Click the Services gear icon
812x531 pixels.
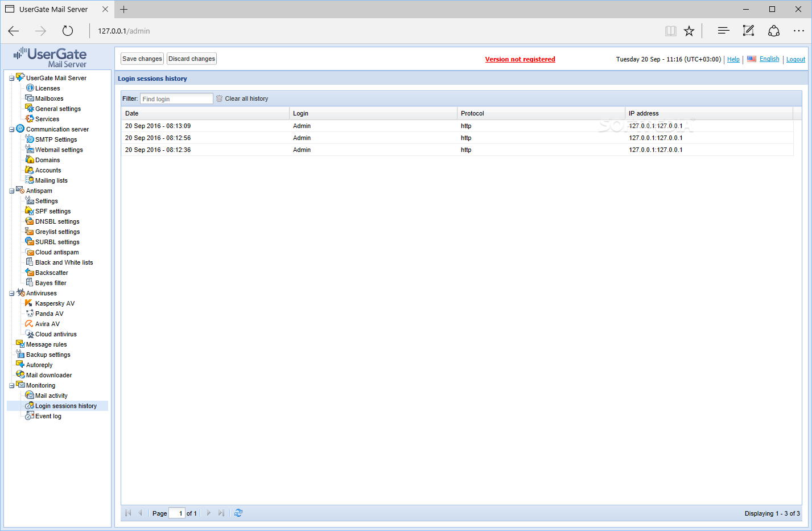[x=30, y=118]
